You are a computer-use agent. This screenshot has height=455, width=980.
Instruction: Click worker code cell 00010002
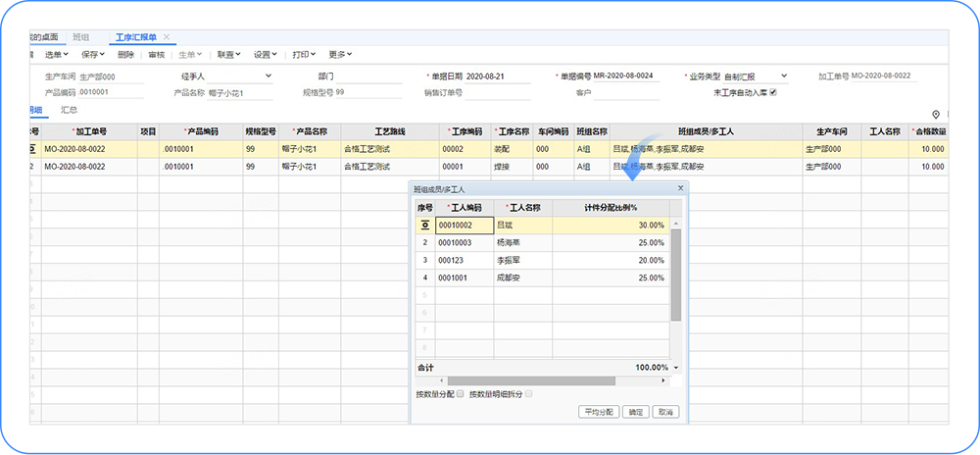coord(465,225)
